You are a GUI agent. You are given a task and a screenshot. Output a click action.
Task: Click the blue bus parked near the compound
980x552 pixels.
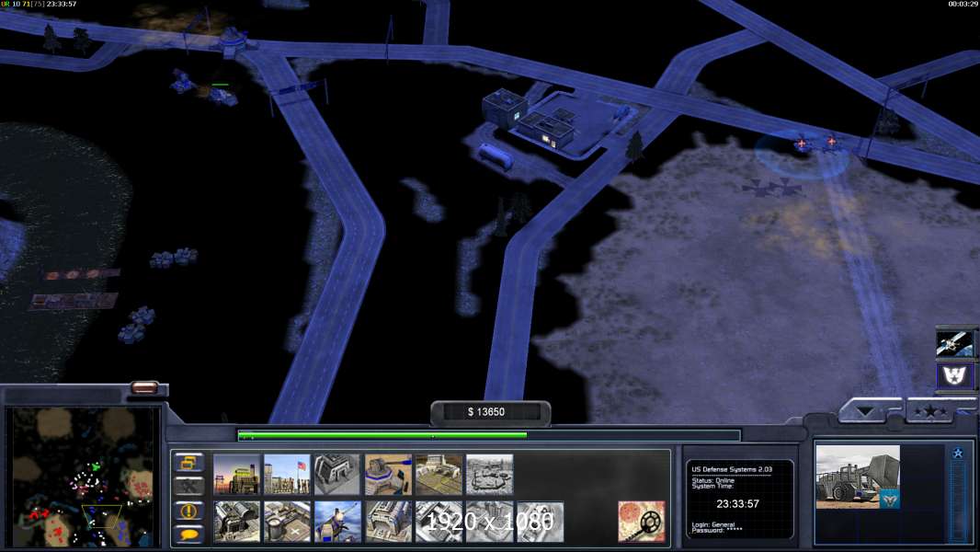coord(496,156)
